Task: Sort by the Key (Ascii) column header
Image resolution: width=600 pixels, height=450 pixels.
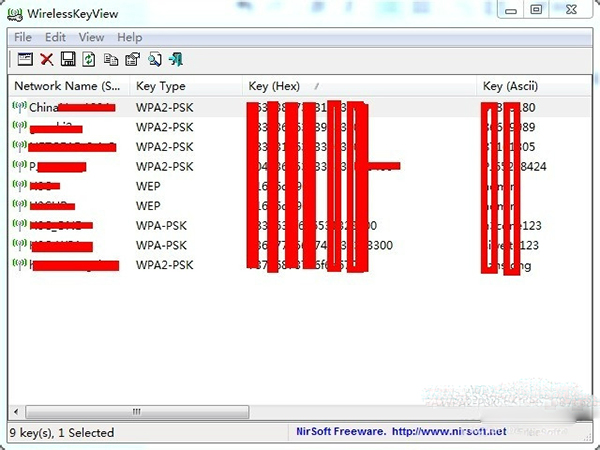Action: [x=534, y=86]
